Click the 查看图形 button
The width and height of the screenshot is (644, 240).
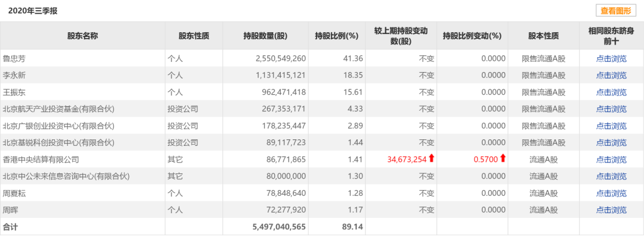coord(615,11)
